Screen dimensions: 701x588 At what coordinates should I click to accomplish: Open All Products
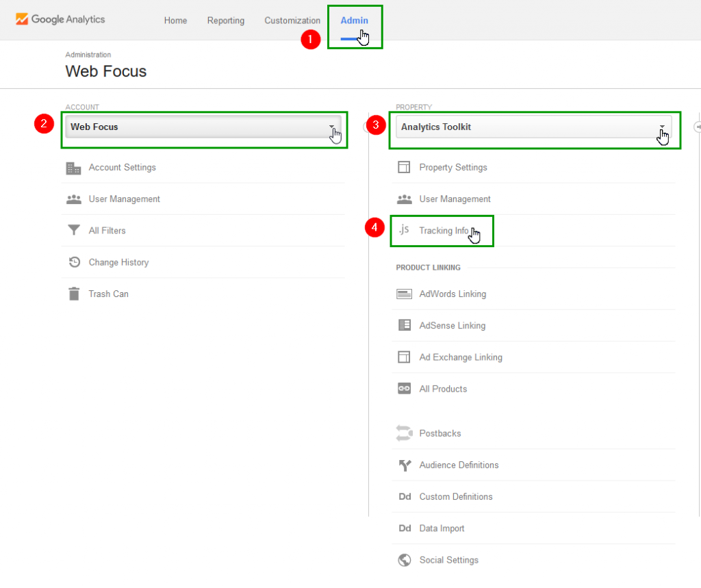point(443,389)
